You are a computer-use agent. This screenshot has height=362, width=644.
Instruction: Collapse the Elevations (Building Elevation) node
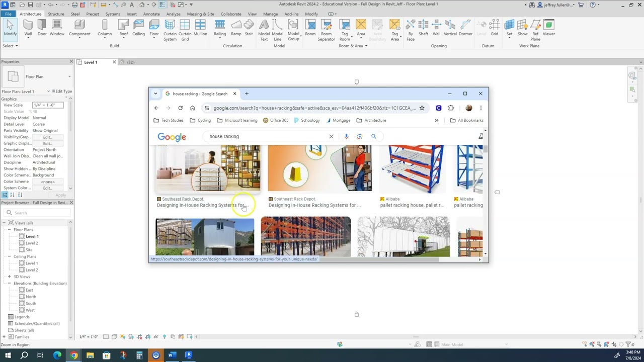(9, 283)
